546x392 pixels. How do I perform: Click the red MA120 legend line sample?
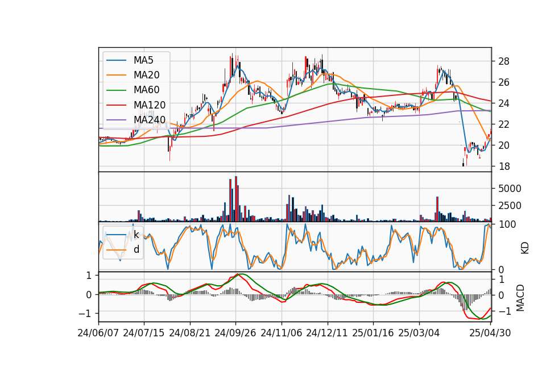point(116,105)
